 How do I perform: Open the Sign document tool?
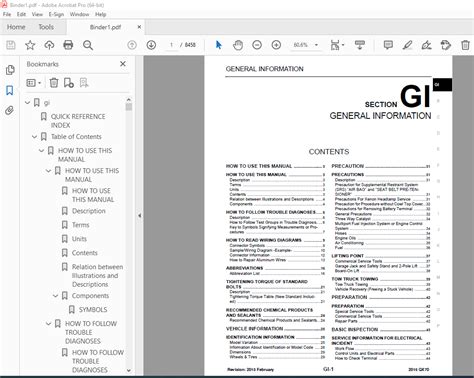[x=426, y=45]
